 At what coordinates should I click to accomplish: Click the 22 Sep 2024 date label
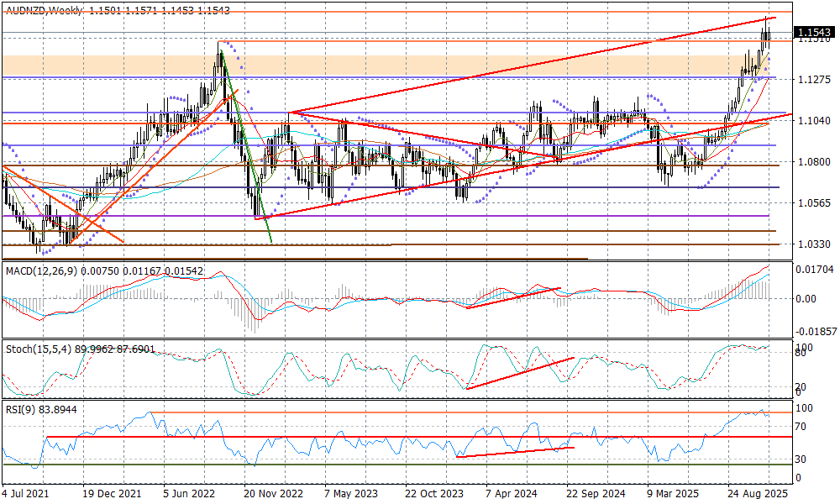596,494
